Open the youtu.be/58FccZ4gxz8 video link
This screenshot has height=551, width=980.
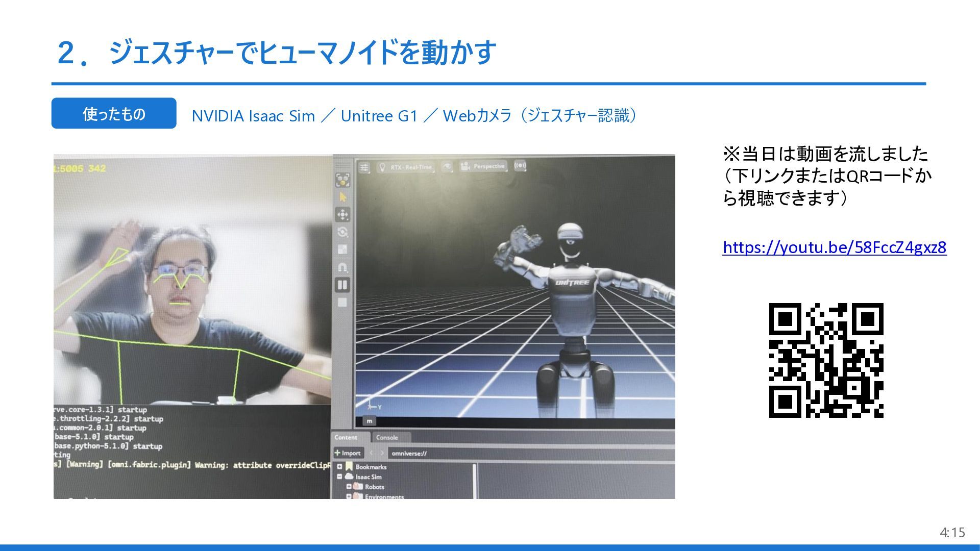point(835,247)
